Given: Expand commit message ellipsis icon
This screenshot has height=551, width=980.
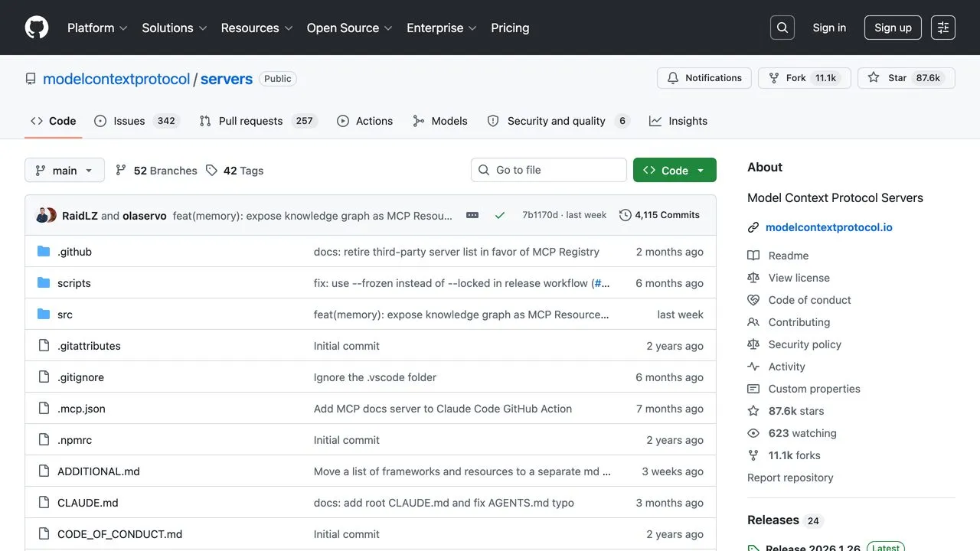Looking at the screenshot, I should coord(472,215).
